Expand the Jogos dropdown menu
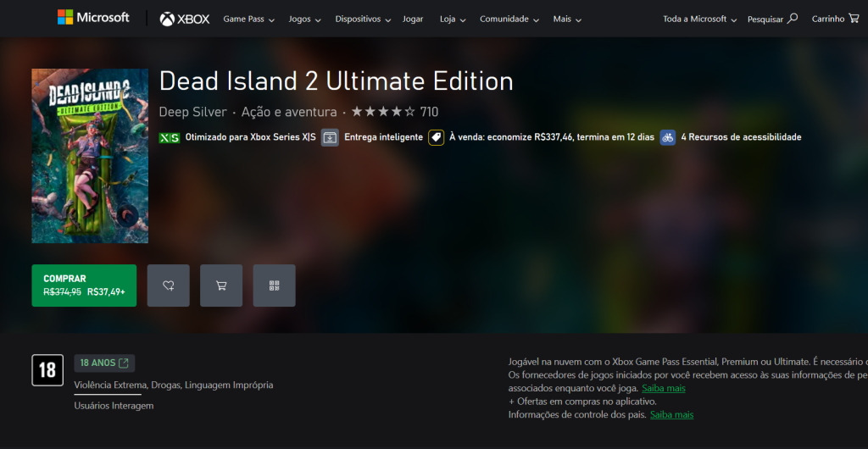 pyautogui.click(x=305, y=19)
